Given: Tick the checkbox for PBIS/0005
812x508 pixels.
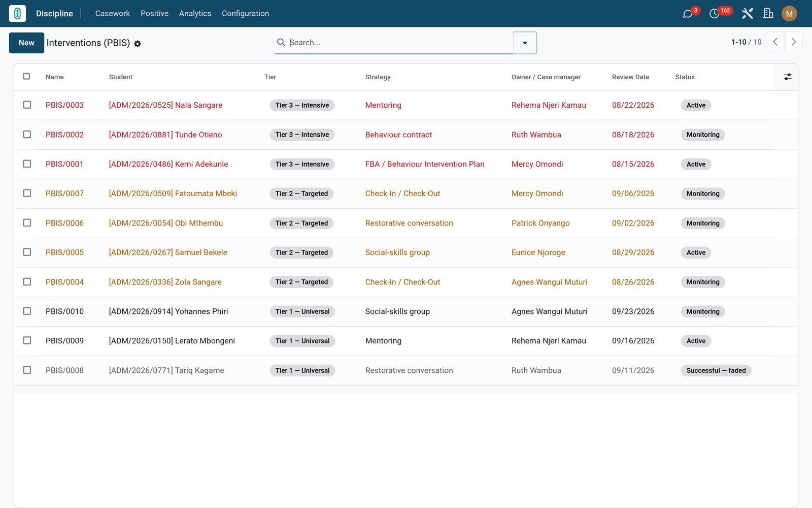Looking at the screenshot, I should point(27,252).
